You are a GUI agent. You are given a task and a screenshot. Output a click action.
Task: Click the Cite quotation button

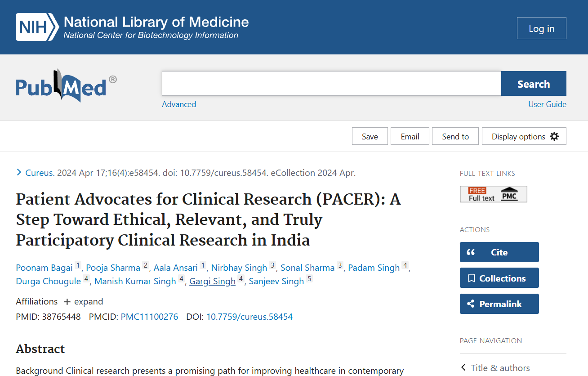[x=499, y=252]
